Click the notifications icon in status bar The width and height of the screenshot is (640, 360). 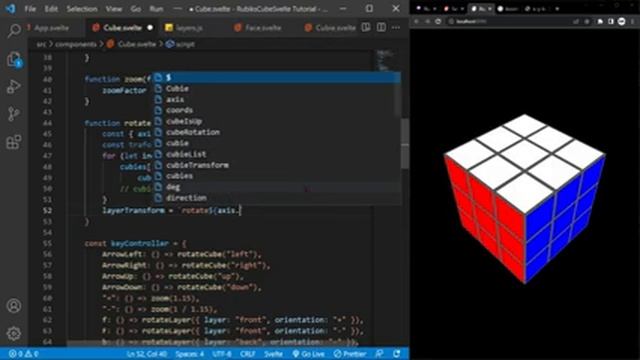(397, 353)
